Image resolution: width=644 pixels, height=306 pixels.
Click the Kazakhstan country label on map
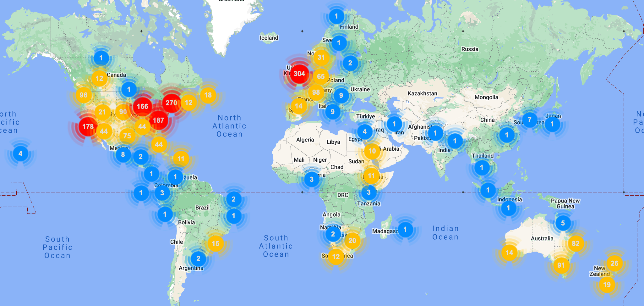pyautogui.click(x=422, y=93)
